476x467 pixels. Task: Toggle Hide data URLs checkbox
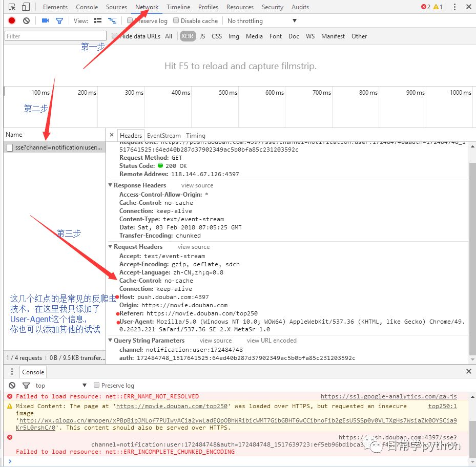pos(114,36)
